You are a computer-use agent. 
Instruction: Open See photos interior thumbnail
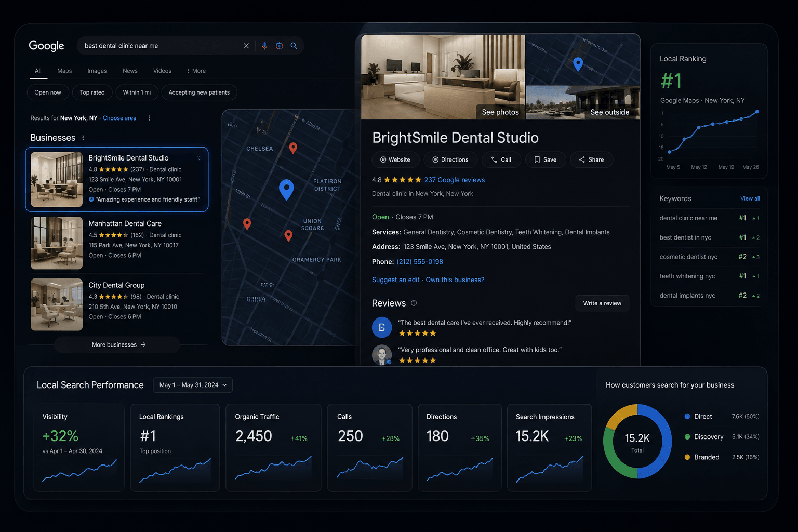tap(443, 77)
